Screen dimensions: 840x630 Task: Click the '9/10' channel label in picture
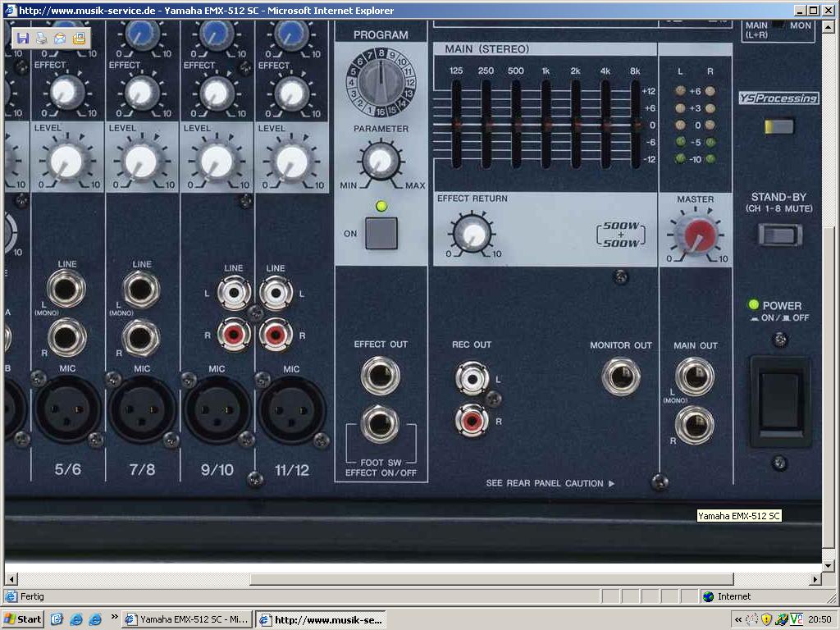(217, 470)
